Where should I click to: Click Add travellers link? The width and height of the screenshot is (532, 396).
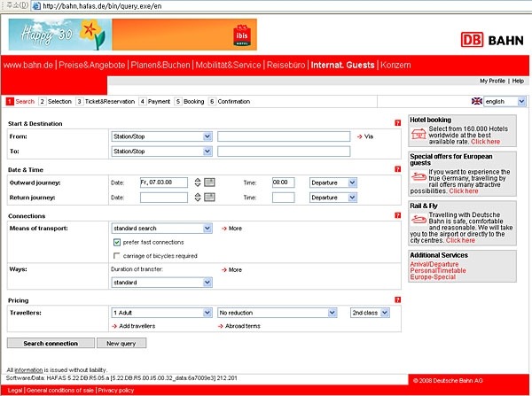pos(134,326)
